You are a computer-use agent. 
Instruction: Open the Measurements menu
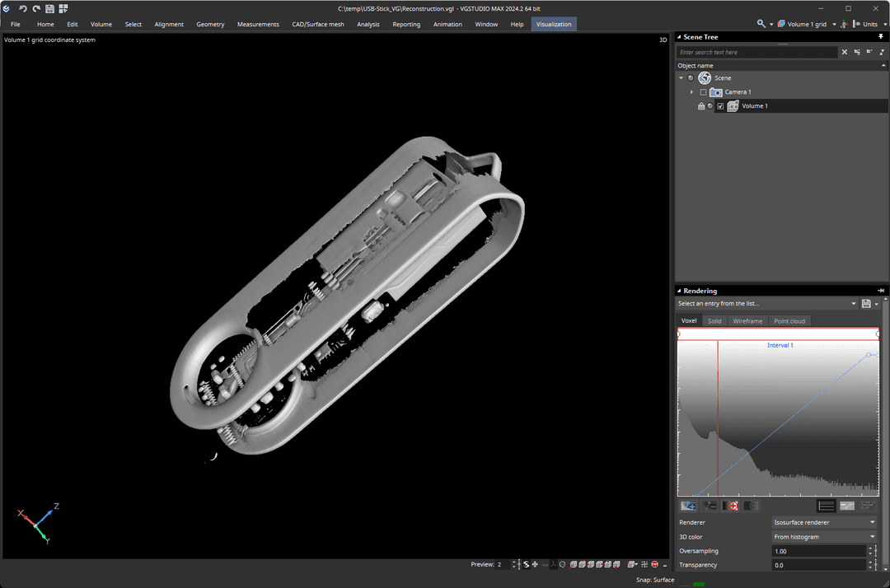click(258, 24)
